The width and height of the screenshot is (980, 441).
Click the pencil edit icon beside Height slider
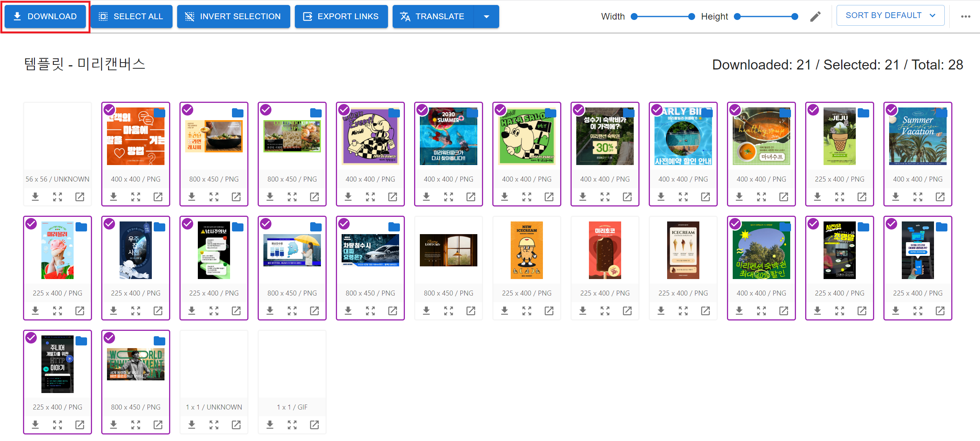(x=815, y=17)
